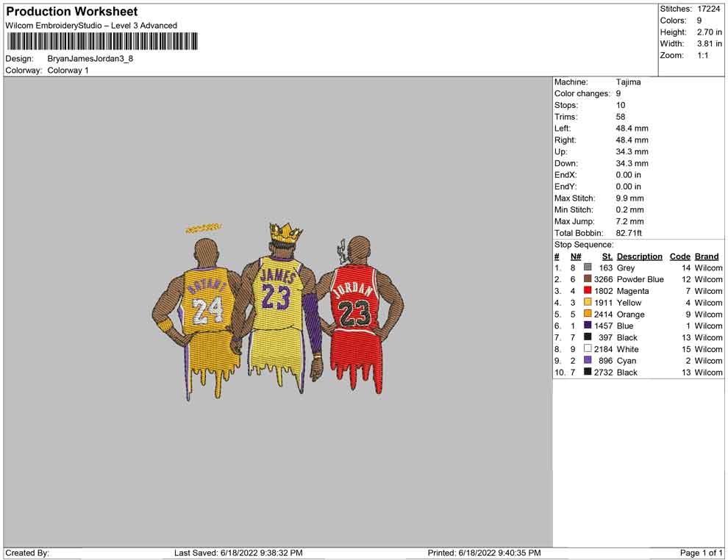
Task: Click the White thread color swatch
Action: [x=588, y=348]
